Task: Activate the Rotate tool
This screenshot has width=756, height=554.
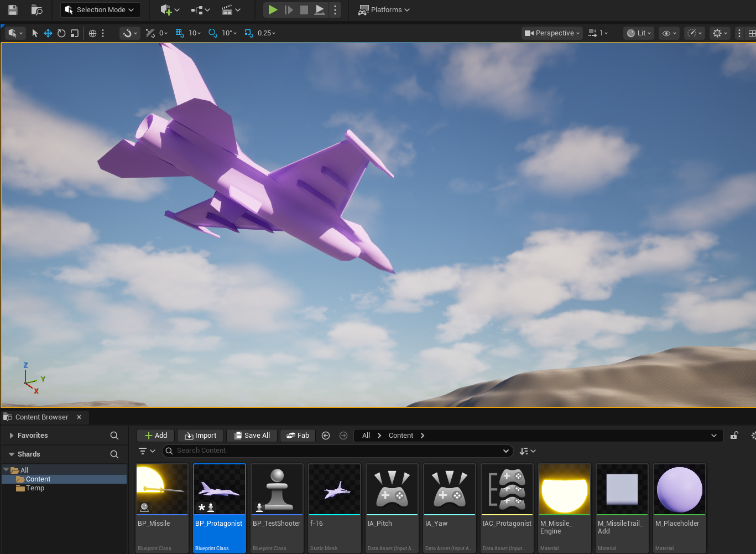Action: click(61, 33)
